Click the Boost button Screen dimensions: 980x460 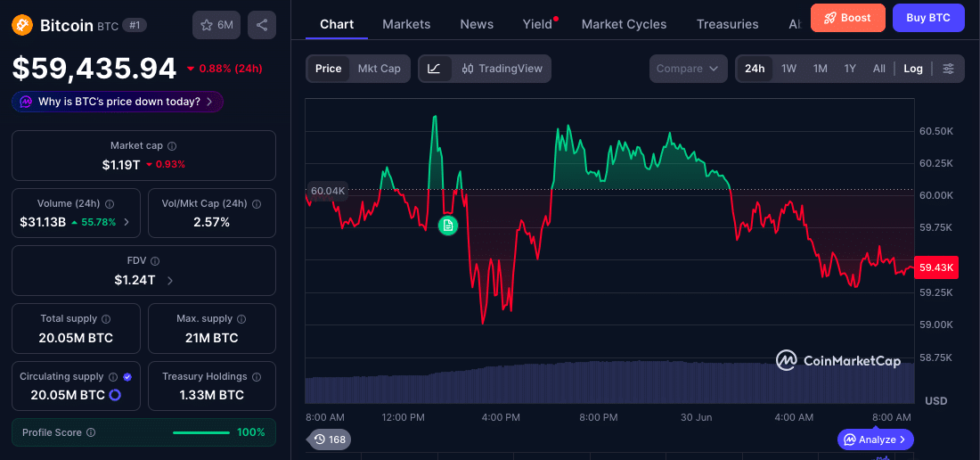pyautogui.click(x=848, y=18)
